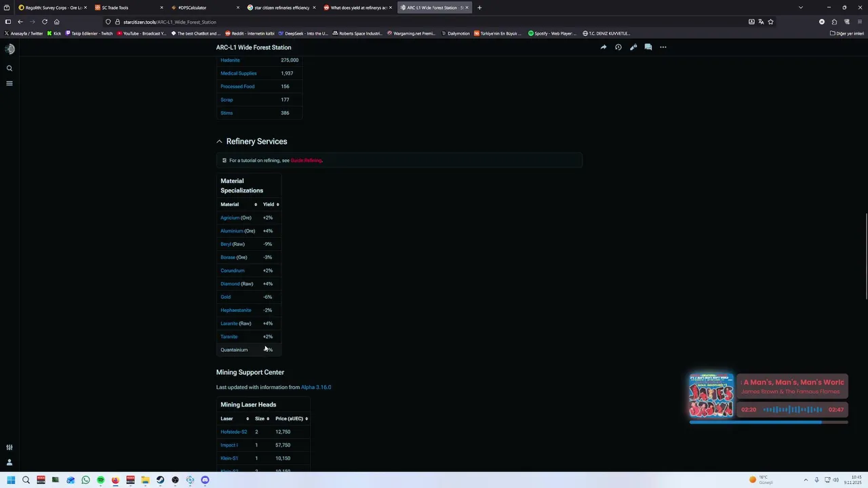The height and width of the screenshot is (488, 868).
Task: View page history clock icon
Action: coord(618,47)
